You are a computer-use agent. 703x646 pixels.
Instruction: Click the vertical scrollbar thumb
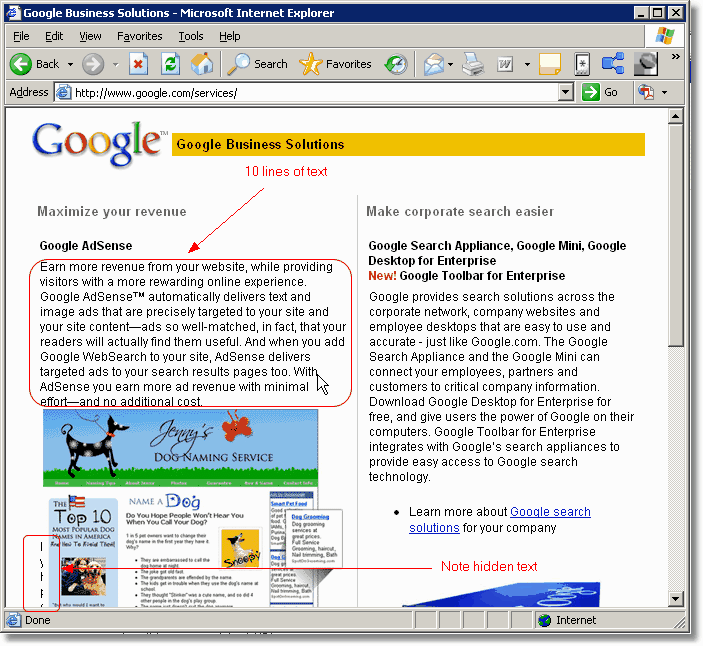click(675, 236)
